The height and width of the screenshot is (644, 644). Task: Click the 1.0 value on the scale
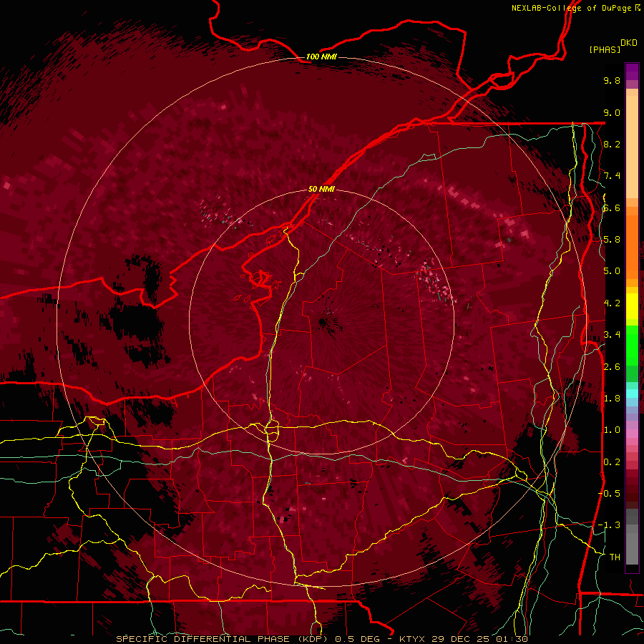pos(612,430)
